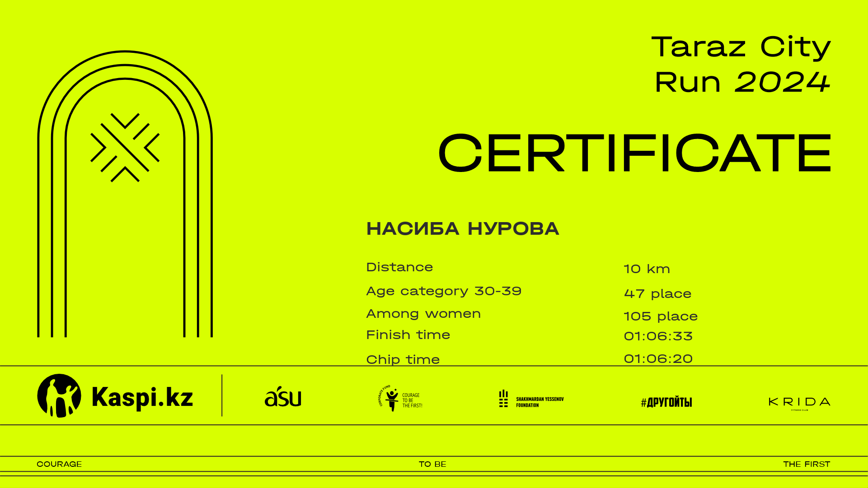The height and width of the screenshot is (488, 868).
Task: Click the Kaspi.kz round logo icon
Action: (59, 395)
